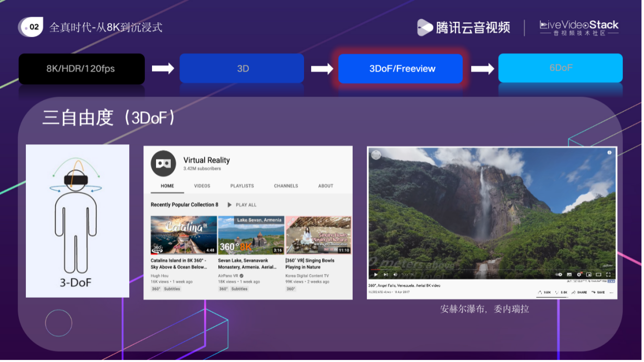Click the Virtual Reality channel avatar icon

click(x=163, y=163)
